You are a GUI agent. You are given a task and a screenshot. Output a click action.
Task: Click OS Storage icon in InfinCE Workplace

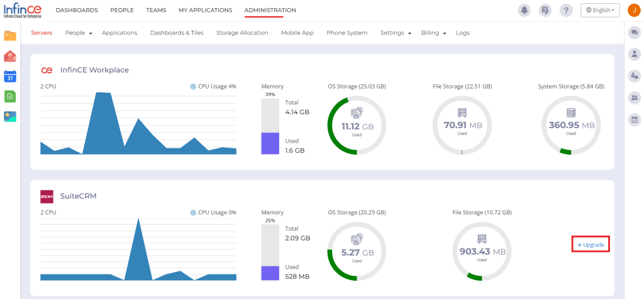tap(357, 114)
